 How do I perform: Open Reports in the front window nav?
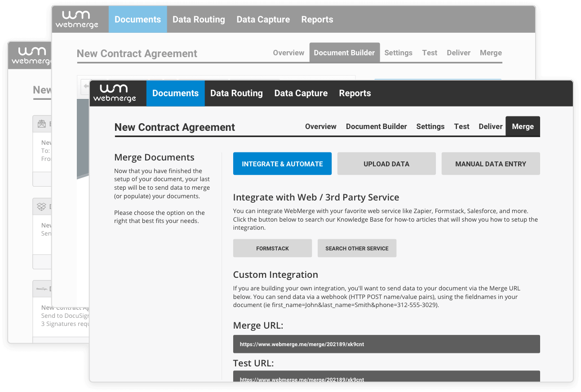coord(355,93)
